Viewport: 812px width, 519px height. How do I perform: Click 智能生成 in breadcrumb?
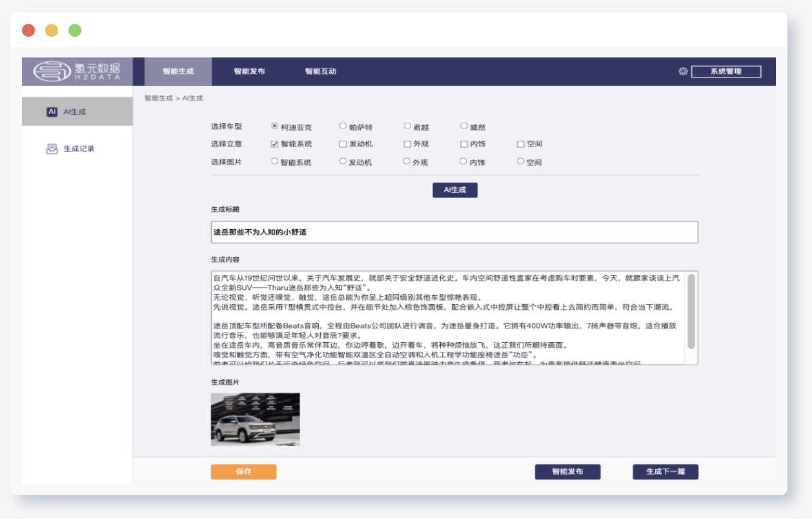click(159, 98)
